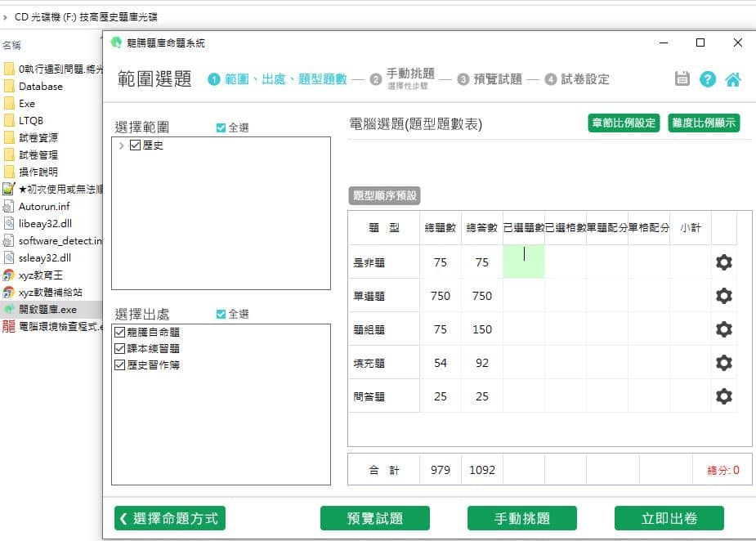The image size is (756, 541).
Task: Click the green 預覽試題 button
Action: click(374, 518)
